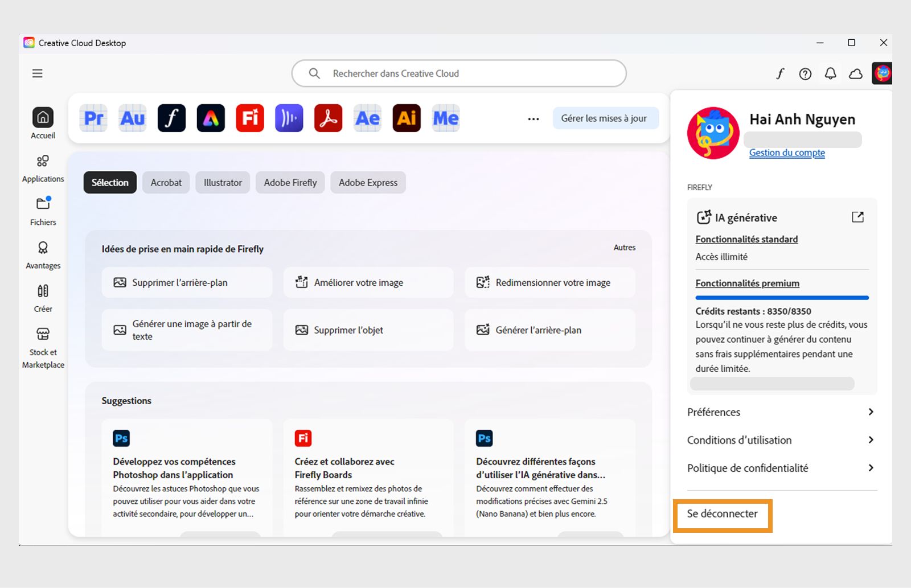Switch to Adobe Firefly tab

click(x=290, y=183)
